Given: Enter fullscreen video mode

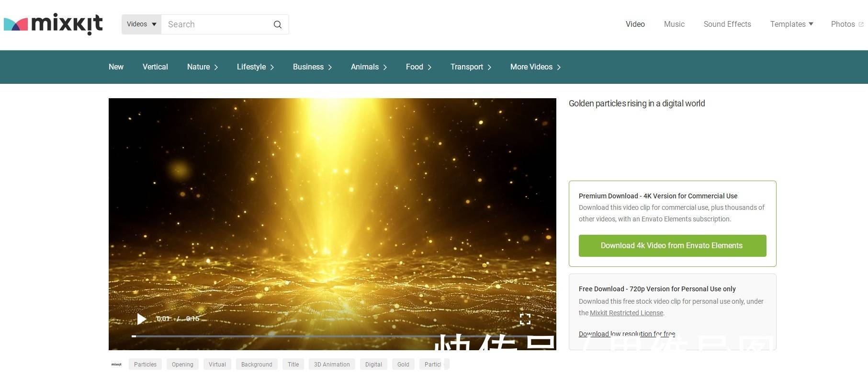Looking at the screenshot, I should point(525,319).
